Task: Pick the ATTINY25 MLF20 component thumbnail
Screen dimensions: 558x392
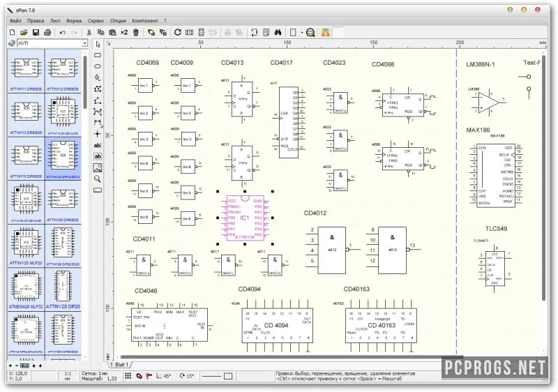Action: click(26, 246)
